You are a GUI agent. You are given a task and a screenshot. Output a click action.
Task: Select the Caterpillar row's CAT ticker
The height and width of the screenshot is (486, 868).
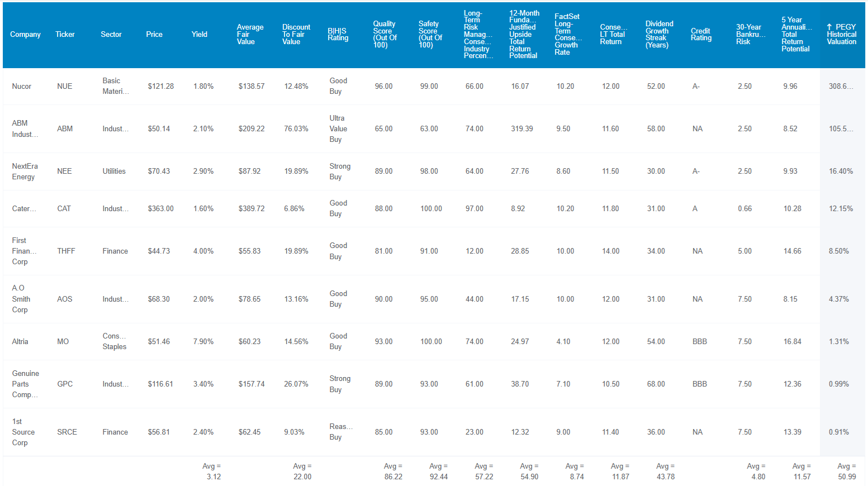[64, 209]
